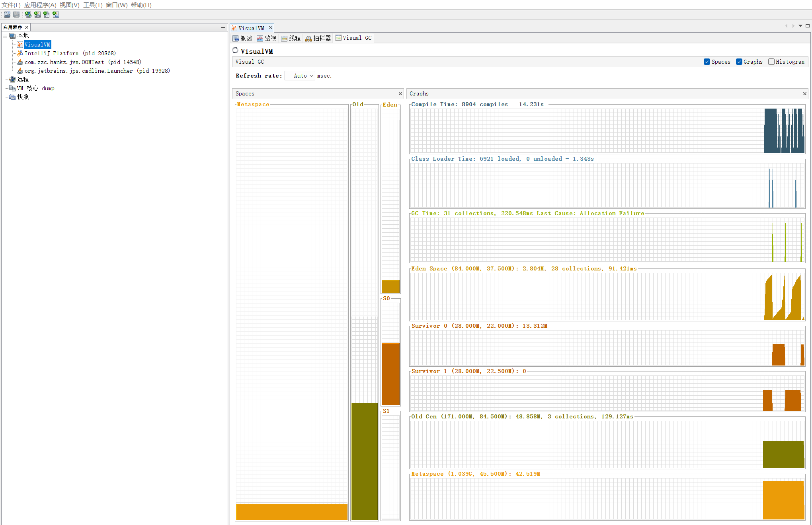Minimize the 应用程序 side panel
The image size is (812, 525).
point(223,27)
